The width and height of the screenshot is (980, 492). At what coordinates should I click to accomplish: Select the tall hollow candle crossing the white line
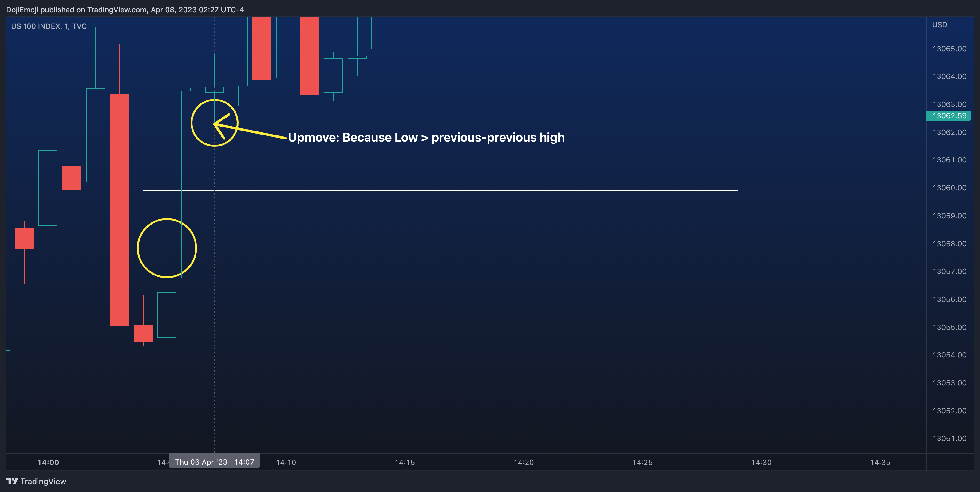(191, 184)
